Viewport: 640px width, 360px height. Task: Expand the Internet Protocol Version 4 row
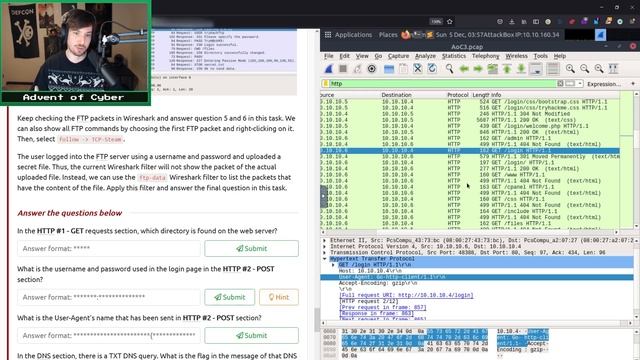click(325, 247)
